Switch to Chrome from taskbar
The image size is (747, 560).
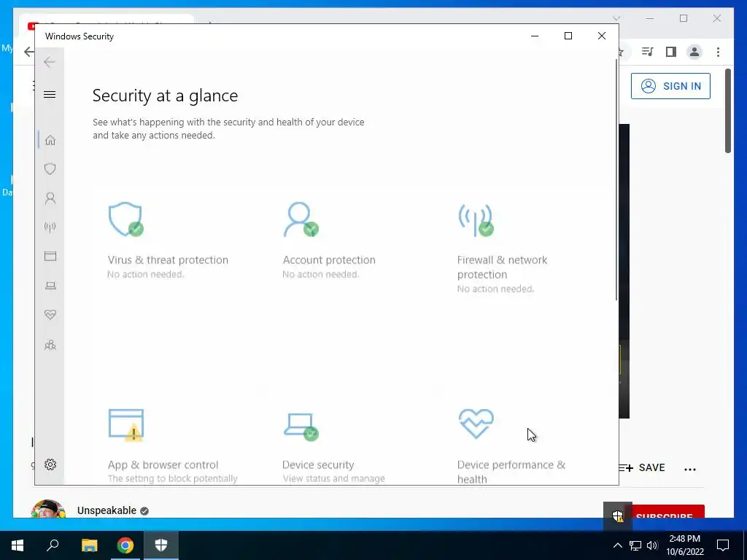(125, 545)
